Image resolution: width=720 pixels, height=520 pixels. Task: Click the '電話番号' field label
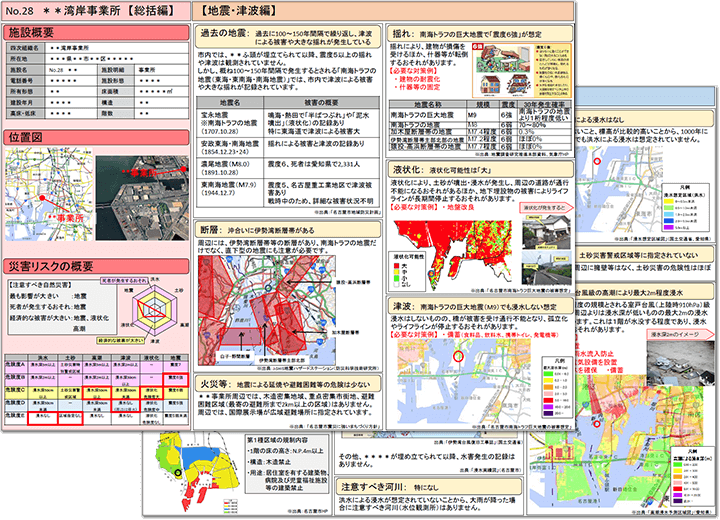[25, 81]
